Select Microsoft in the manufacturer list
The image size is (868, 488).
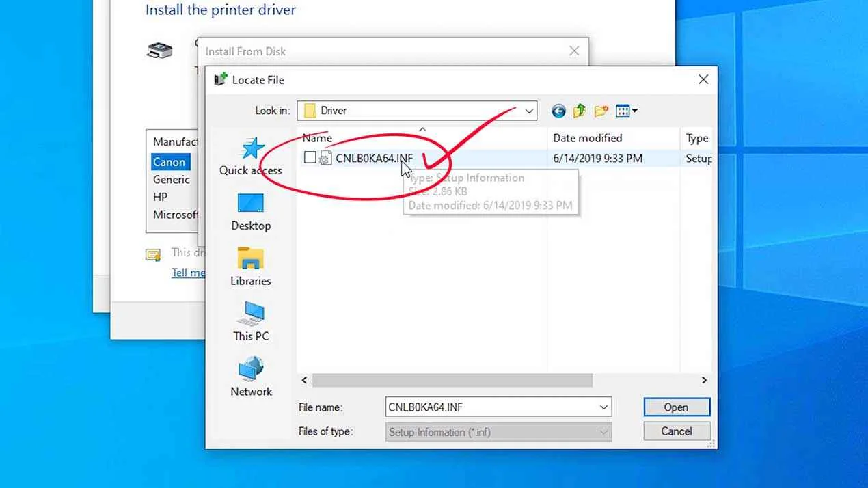point(176,215)
